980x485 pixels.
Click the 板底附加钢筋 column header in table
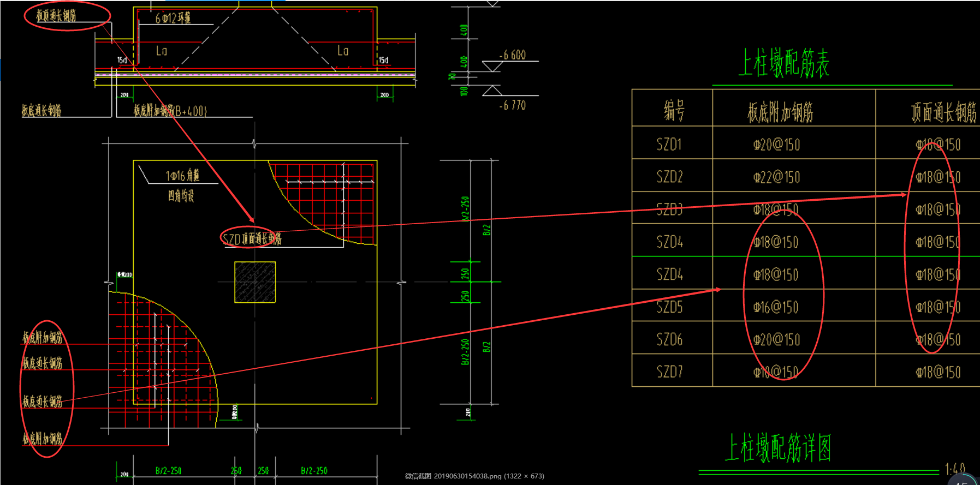(x=780, y=112)
